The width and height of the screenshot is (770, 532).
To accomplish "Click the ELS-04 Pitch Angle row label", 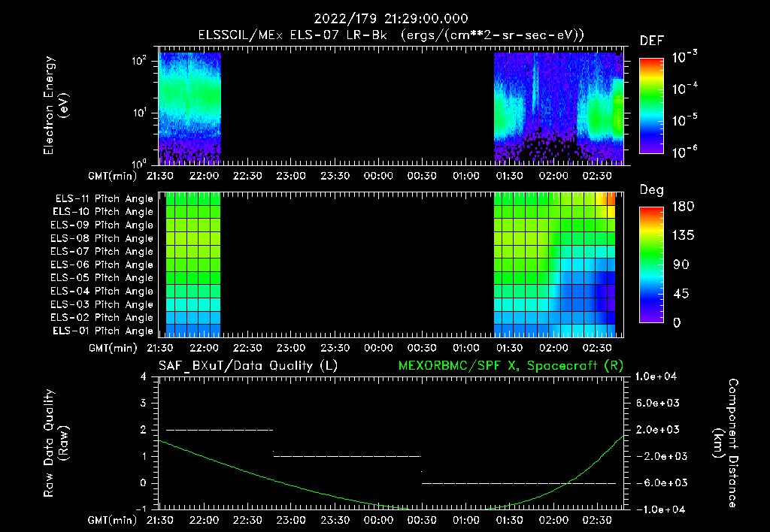I will 102,291.
